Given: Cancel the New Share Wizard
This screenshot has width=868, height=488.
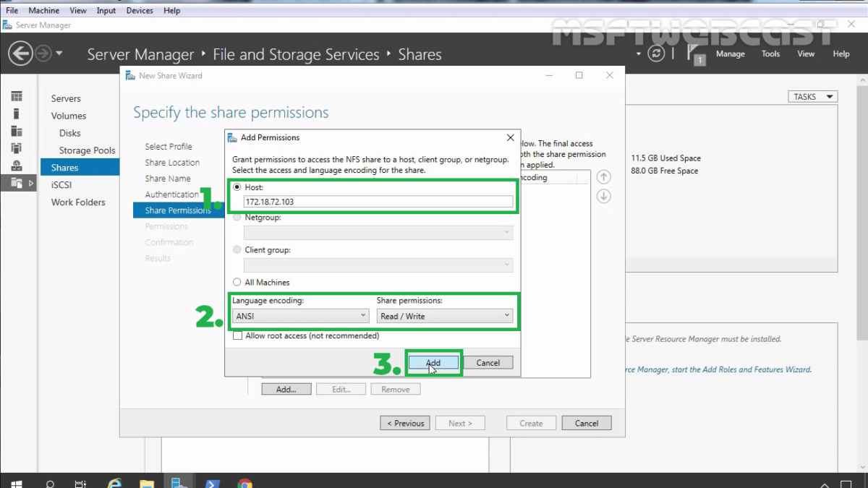Looking at the screenshot, I should click(x=587, y=423).
